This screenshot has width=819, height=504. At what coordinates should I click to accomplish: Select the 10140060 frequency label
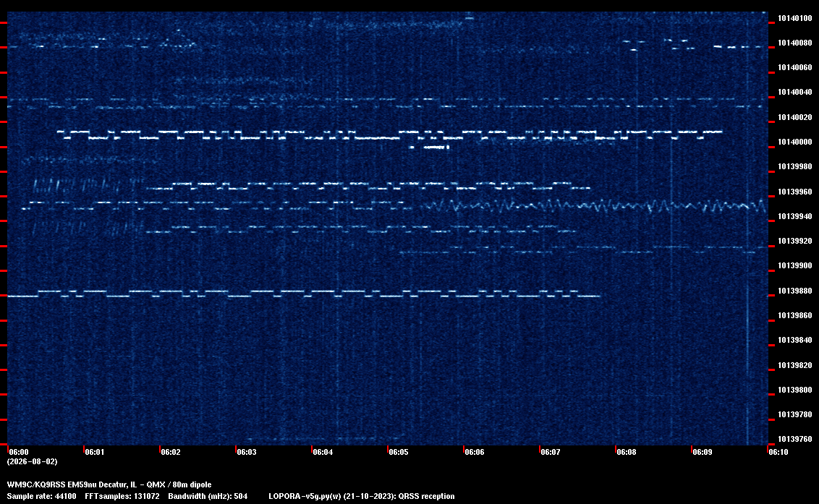pyautogui.click(x=795, y=67)
